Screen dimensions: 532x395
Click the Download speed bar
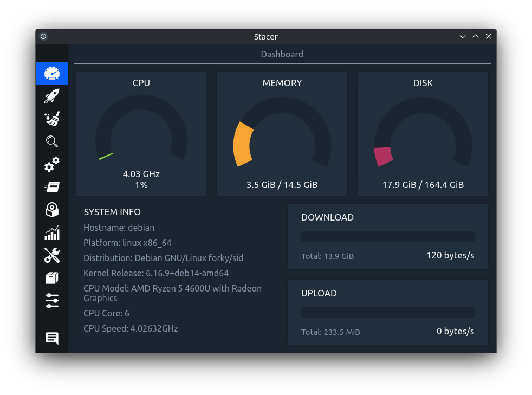point(388,236)
